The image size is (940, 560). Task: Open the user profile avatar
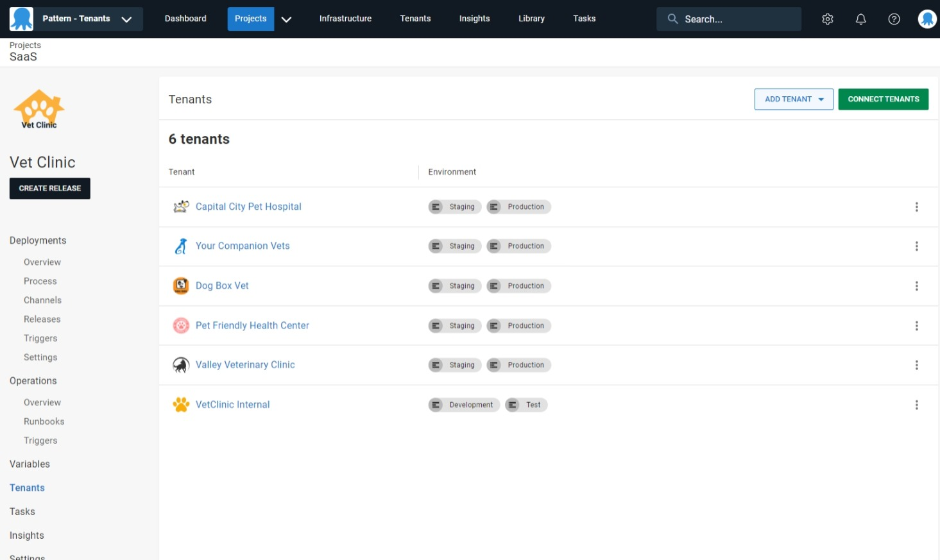coord(927,19)
